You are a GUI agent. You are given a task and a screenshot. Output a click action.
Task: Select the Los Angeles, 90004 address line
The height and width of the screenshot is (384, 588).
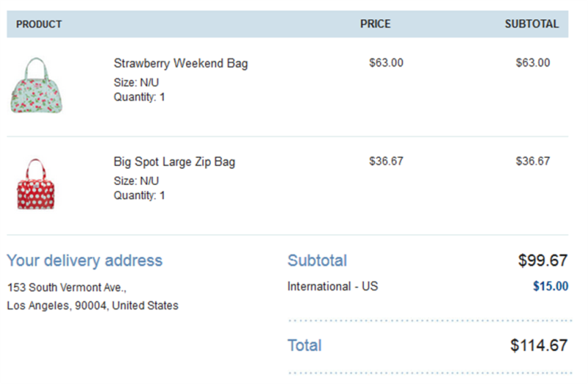93,305
